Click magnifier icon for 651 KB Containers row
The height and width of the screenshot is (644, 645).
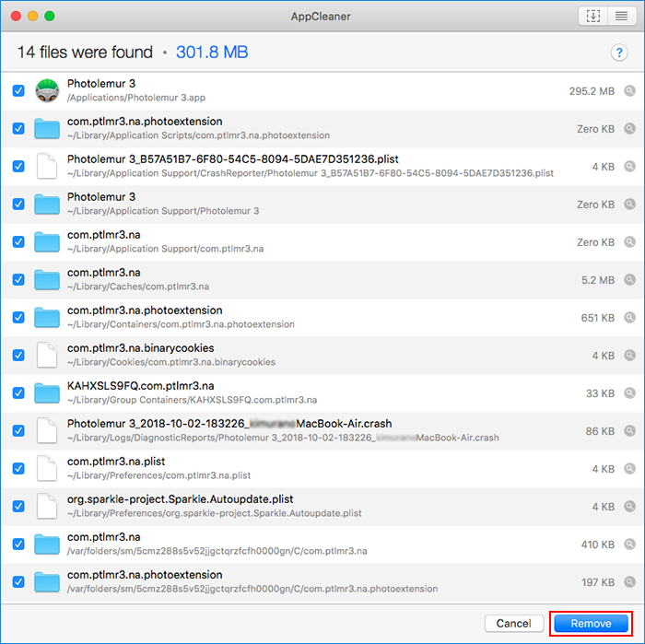point(629,318)
